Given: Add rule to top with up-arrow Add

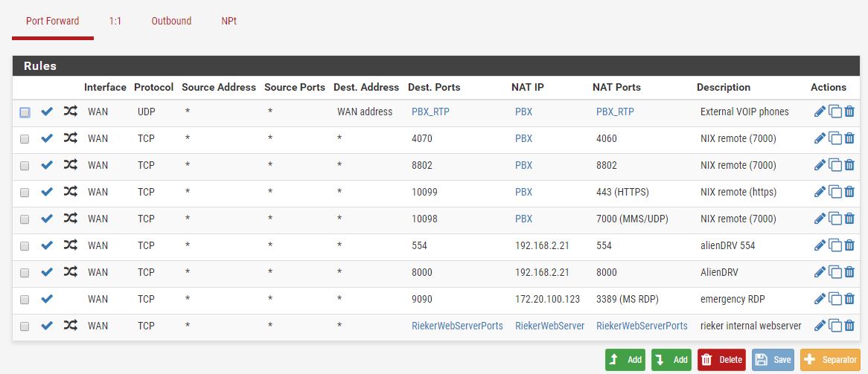Looking at the screenshot, I should click(x=625, y=360).
